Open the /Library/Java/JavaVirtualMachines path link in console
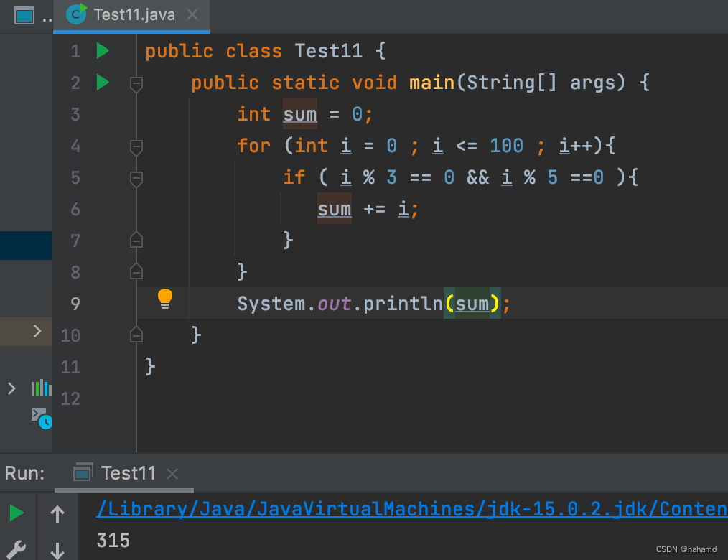This screenshot has height=560, width=728. point(412,509)
